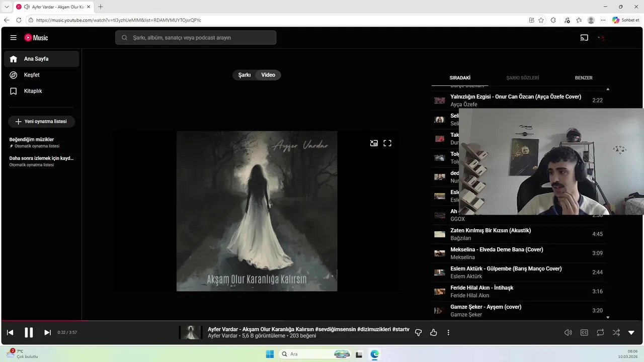This screenshot has width=644, height=362.
Task: Open a new browser tab
Action: 101,7
